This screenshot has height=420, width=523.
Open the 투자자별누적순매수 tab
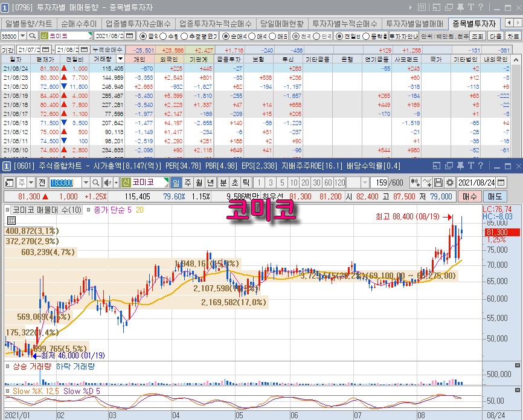coord(345,24)
